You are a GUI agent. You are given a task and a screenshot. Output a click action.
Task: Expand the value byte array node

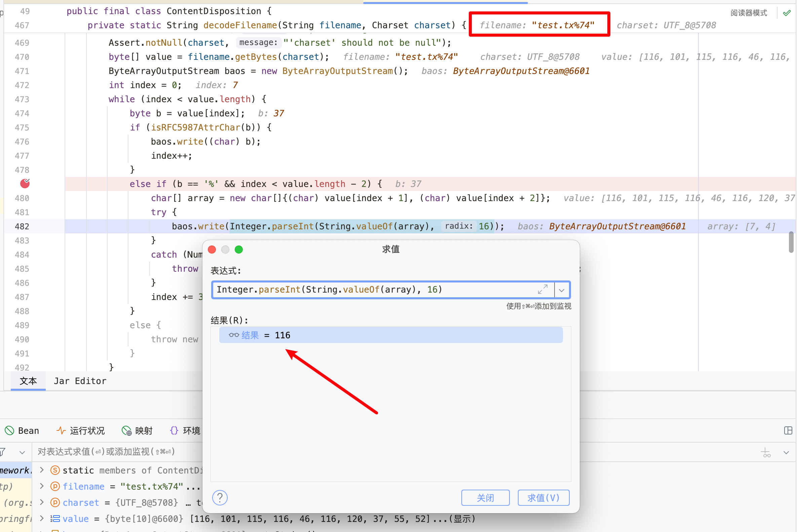[42, 519]
